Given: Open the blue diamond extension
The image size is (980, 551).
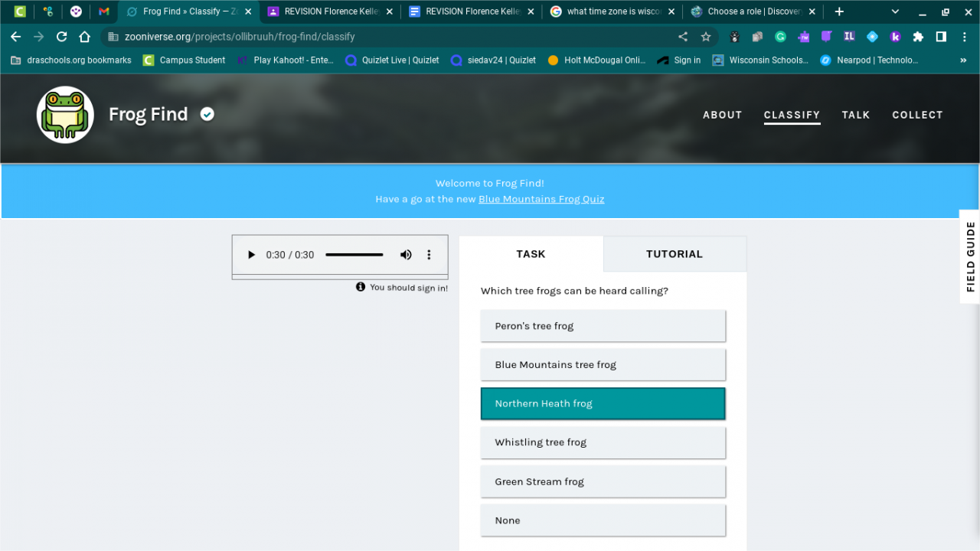Looking at the screenshot, I should coord(872,37).
